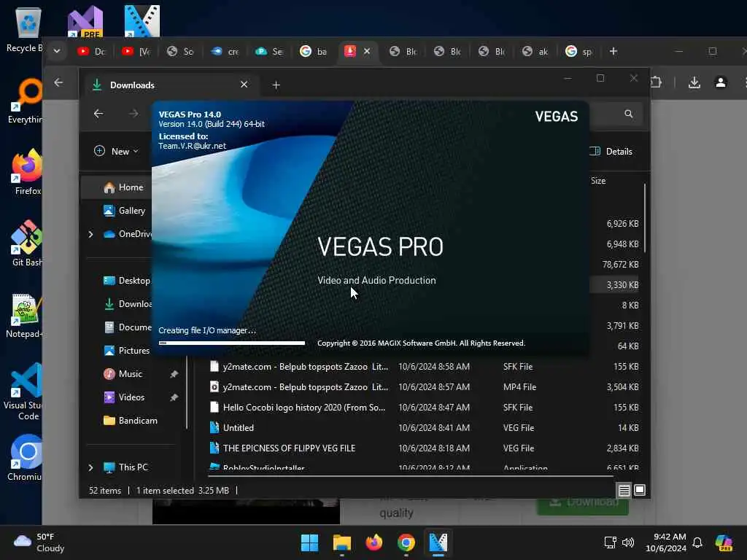Expand OneDrive tree node
This screenshot has width=747, height=560.
tap(91, 234)
